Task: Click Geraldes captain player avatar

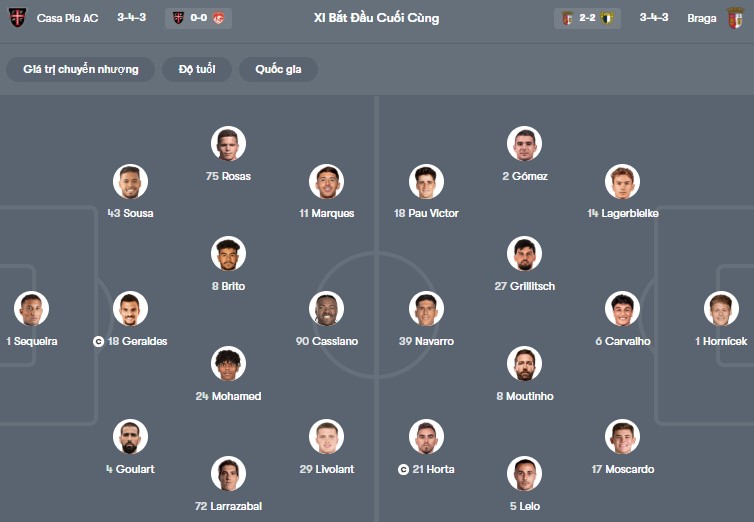Action: tap(130, 309)
